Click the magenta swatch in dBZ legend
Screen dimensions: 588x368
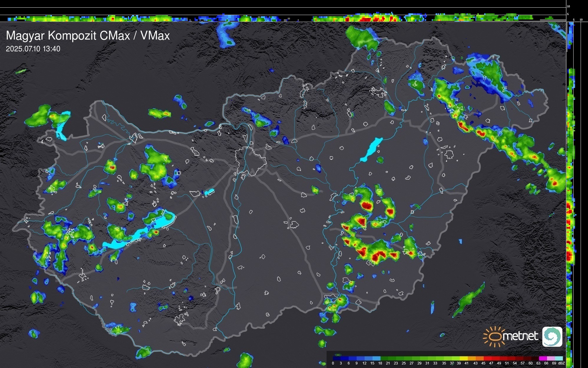tap(543, 358)
